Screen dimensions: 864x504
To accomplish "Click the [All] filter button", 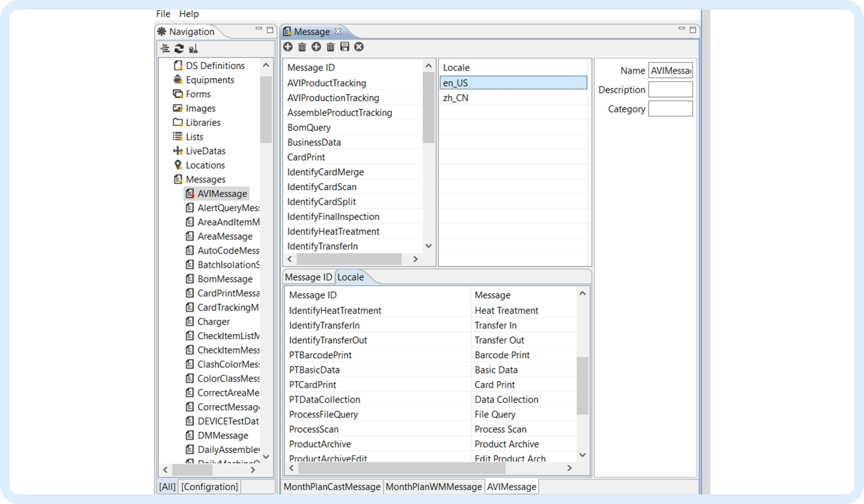I will pos(167,487).
